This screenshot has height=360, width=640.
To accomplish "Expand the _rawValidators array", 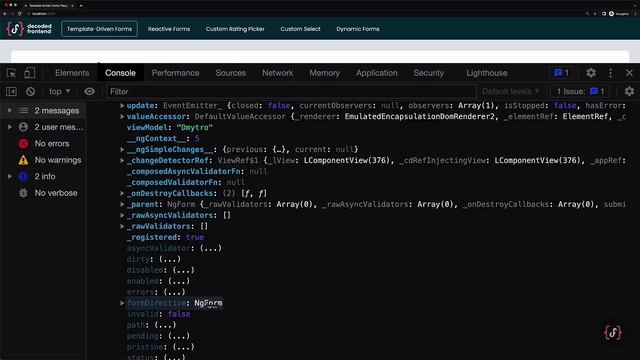I will [x=122, y=226].
